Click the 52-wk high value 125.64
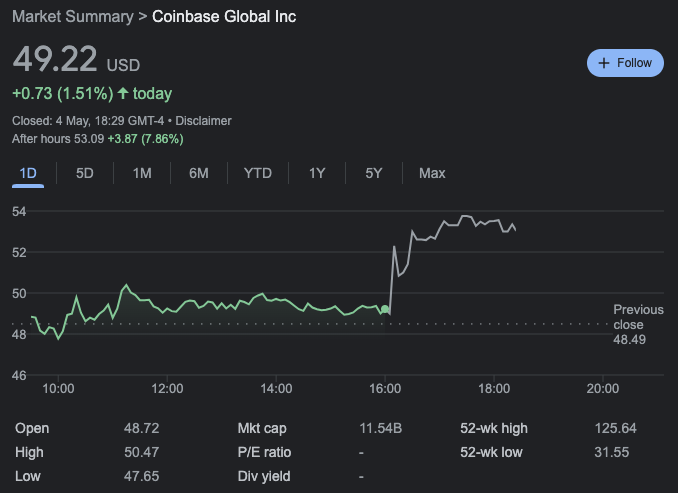 [615, 428]
